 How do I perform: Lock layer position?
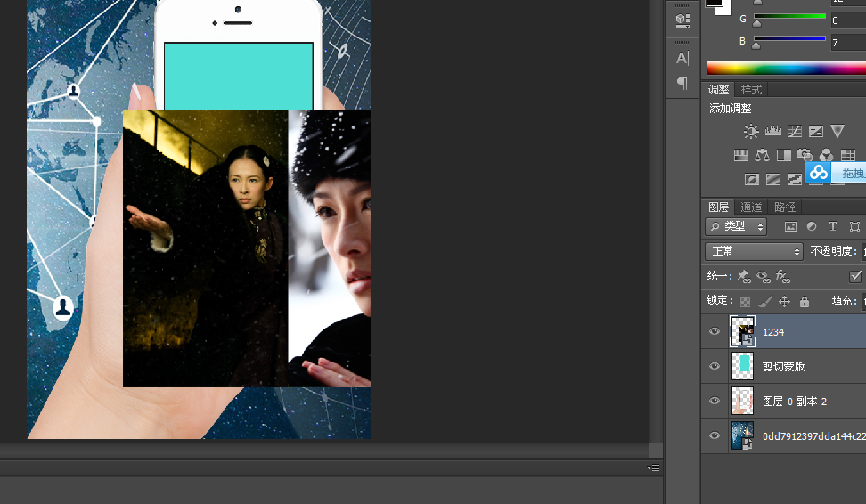coord(784,301)
